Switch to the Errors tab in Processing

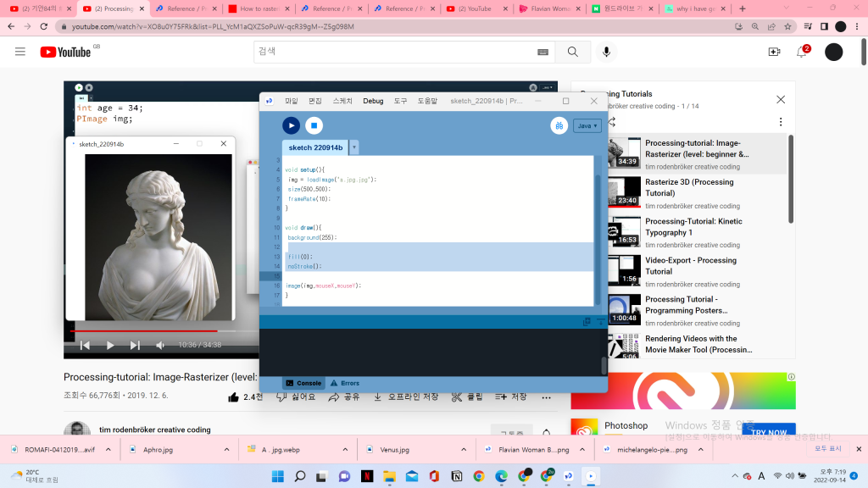(x=345, y=383)
